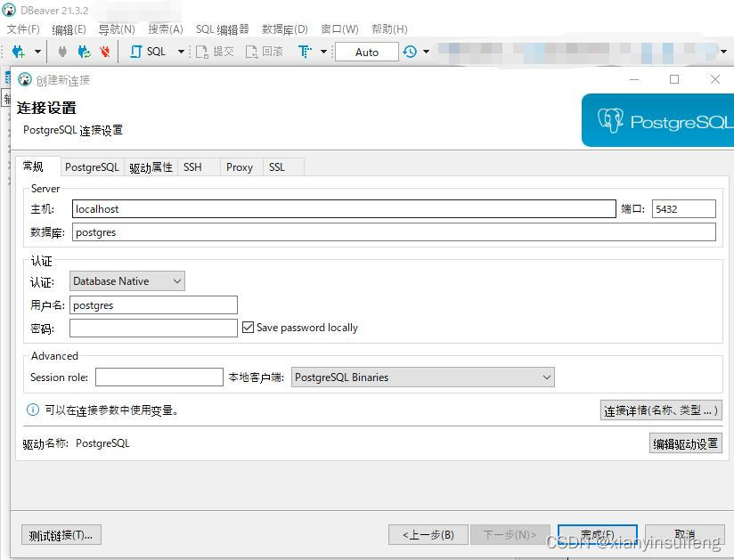This screenshot has height=560, width=734.
Task: Click the driver name text PostgreSQL
Action: 102,443
